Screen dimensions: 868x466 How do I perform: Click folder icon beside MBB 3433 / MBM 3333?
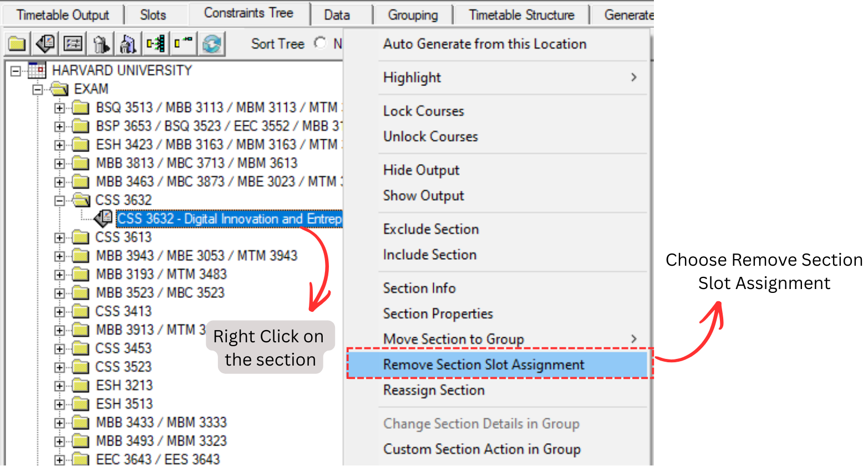[x=81, y=422]
